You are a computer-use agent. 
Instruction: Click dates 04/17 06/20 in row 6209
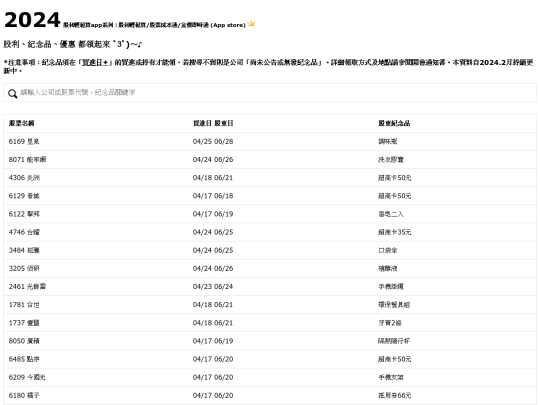tap(213, 377)
